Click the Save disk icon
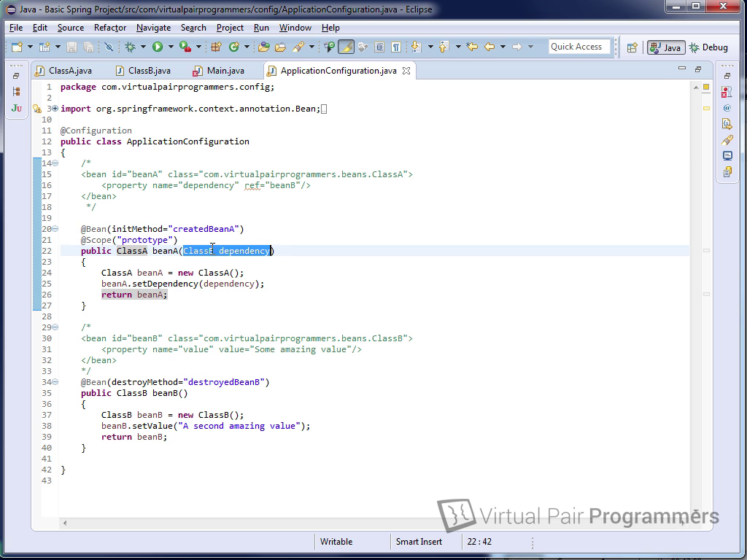The image size is (747, 560). point(72,47)
